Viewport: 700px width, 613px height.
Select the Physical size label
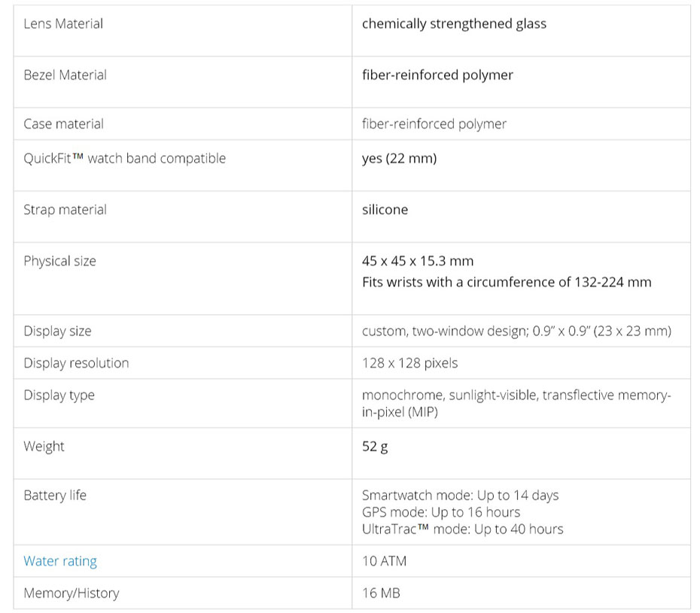click(x=59, y=261)
